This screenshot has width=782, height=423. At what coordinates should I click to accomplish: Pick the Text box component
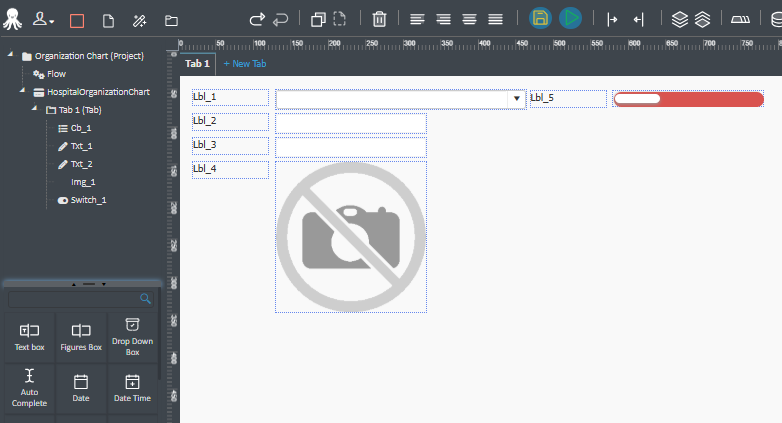click(x=29, y=338)
